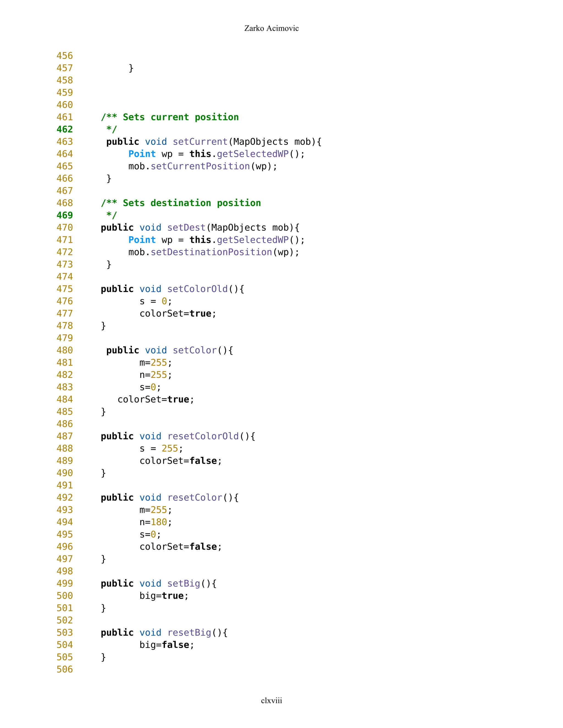This screenshot has width=563, height=728.
Task: Click the setColor method name on line 480
Action: pos(195,350)
